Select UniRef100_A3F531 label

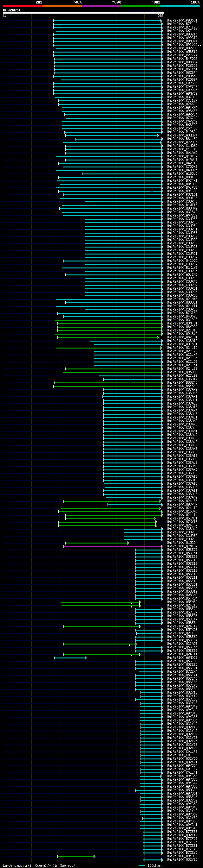[182, 344]
